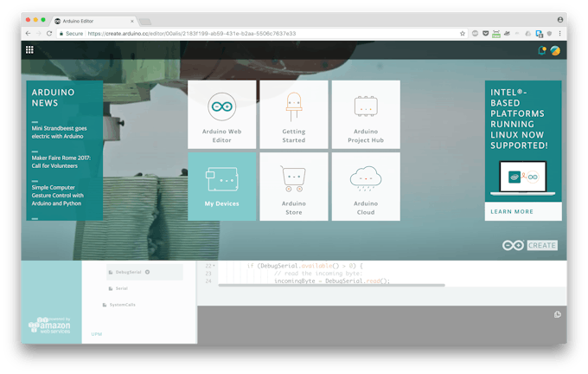Open Maker Faire Rome 2017 news
Viewport: 588px width, 374px height.
coord(61,162)
